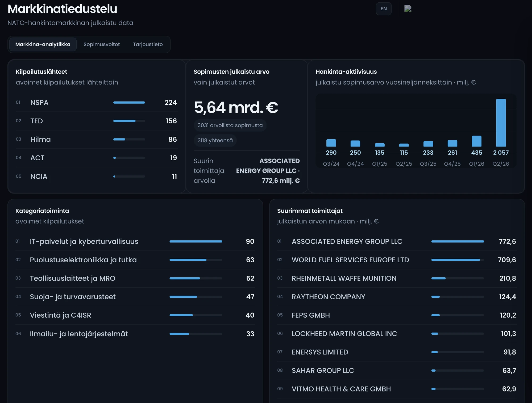Click ENERSYS LIMITED supplier

tap(320, 352)
